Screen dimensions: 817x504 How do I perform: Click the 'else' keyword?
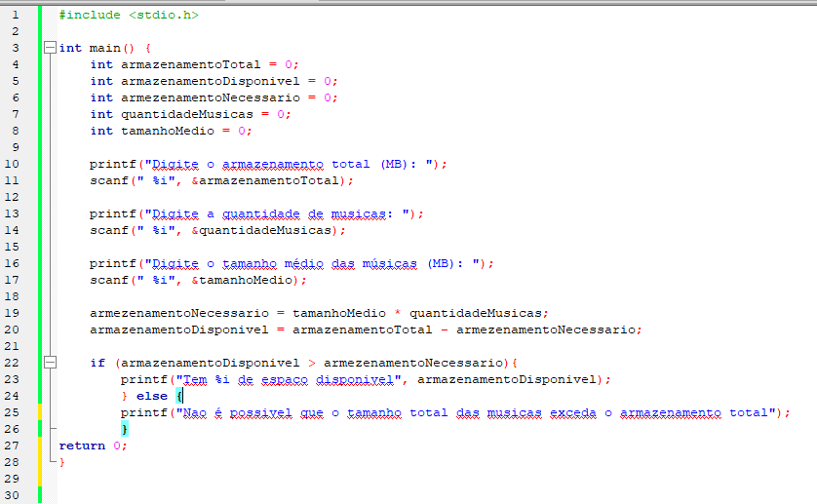pyautogui.click(x=152, y=396)
